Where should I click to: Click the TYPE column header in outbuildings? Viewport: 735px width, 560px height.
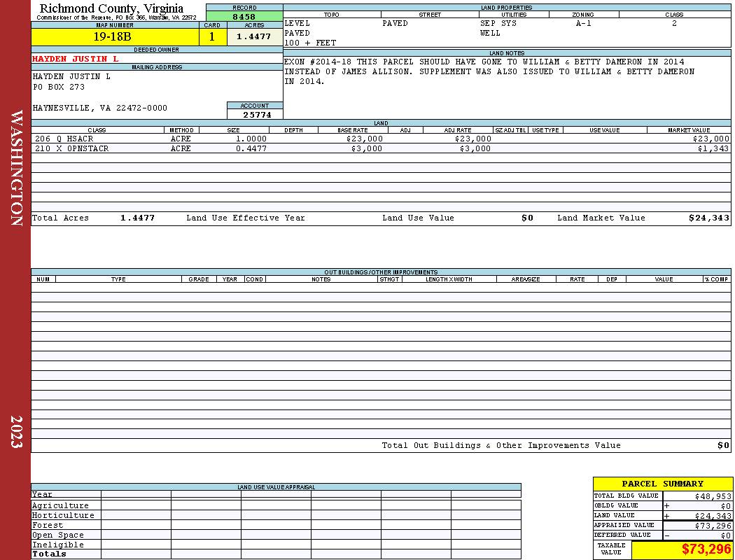coord(118,279)
